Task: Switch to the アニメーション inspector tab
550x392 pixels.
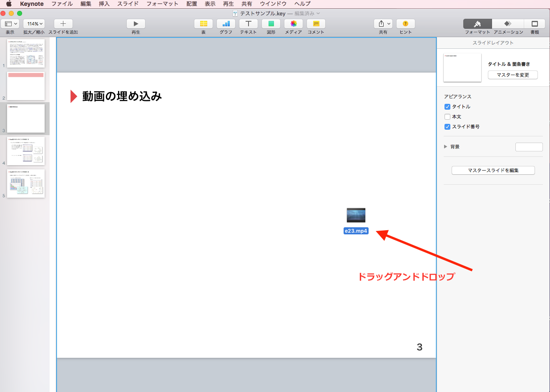Action: [508, 24]
